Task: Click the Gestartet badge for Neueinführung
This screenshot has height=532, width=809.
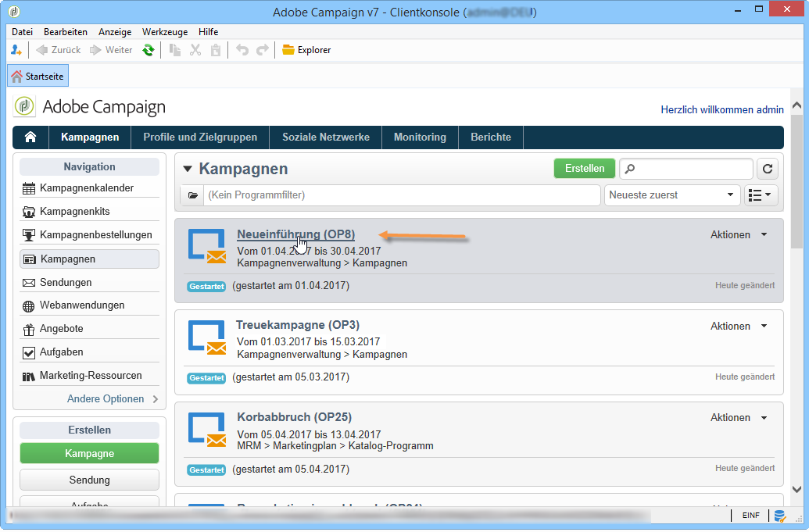Action: [x=206, y=287]
